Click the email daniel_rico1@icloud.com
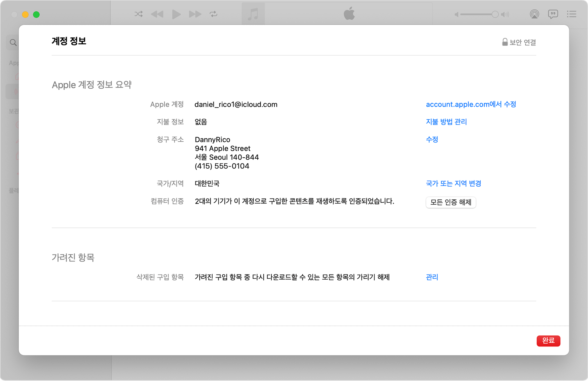Image resolution: width=588 pixels, height=381 pixels. pos(236,104)
